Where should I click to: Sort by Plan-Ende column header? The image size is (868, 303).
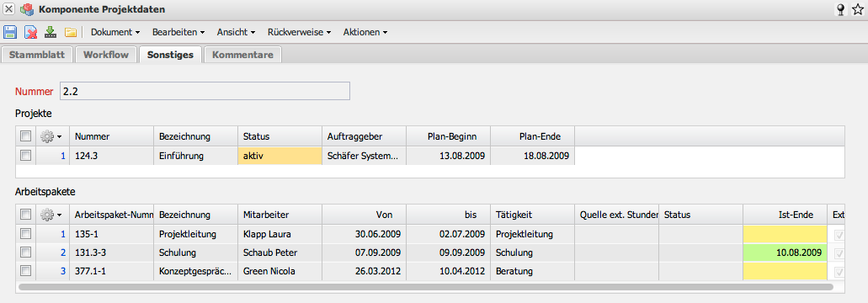(532, 136)
